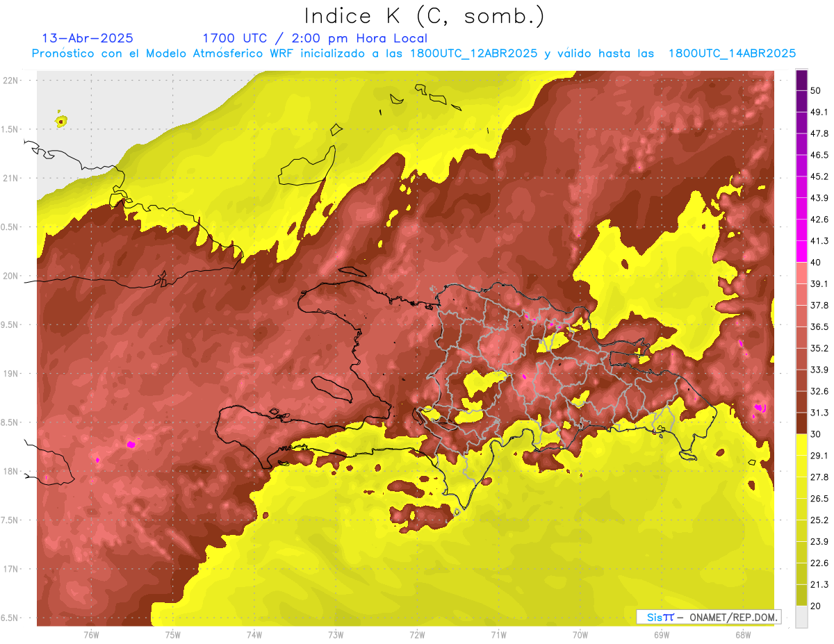
Task: Click the latitude axis label "18N"
Action: [x=10, y=471]
